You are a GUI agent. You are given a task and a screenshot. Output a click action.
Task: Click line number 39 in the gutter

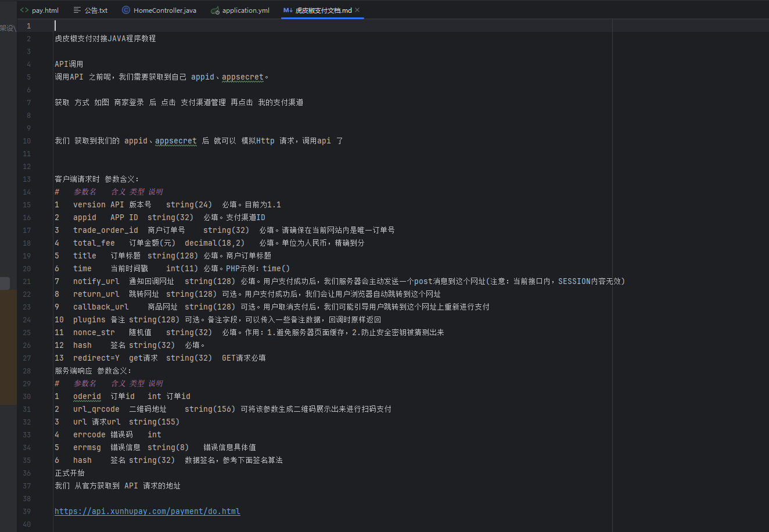coord(27,511)
